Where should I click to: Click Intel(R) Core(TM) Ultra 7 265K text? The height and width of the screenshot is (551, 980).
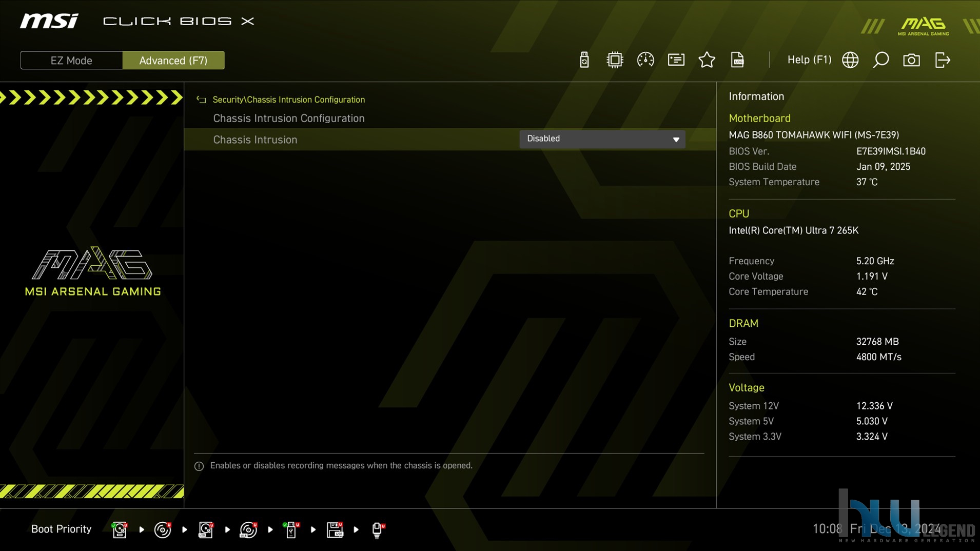[x=793, y=230]
